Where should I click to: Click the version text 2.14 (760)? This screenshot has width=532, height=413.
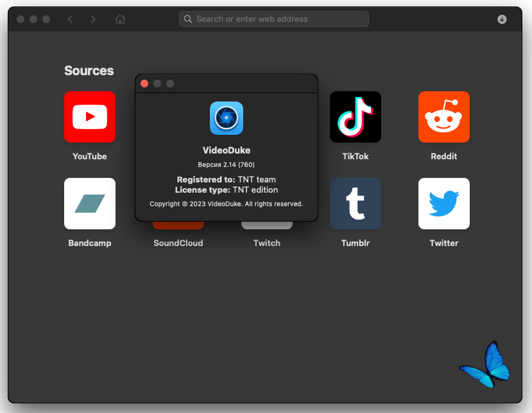click(227, 164)
